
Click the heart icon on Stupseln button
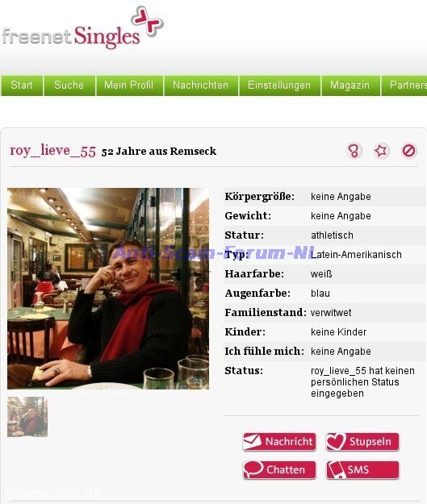point(336,441)
